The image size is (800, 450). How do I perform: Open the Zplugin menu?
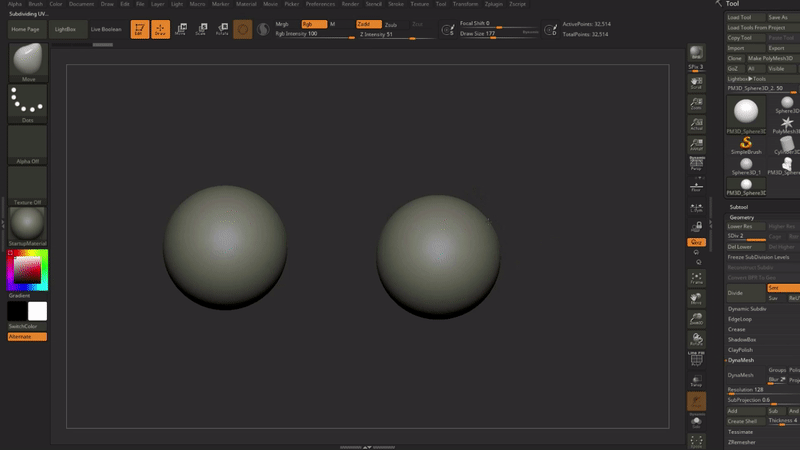[x=493, y=4]
